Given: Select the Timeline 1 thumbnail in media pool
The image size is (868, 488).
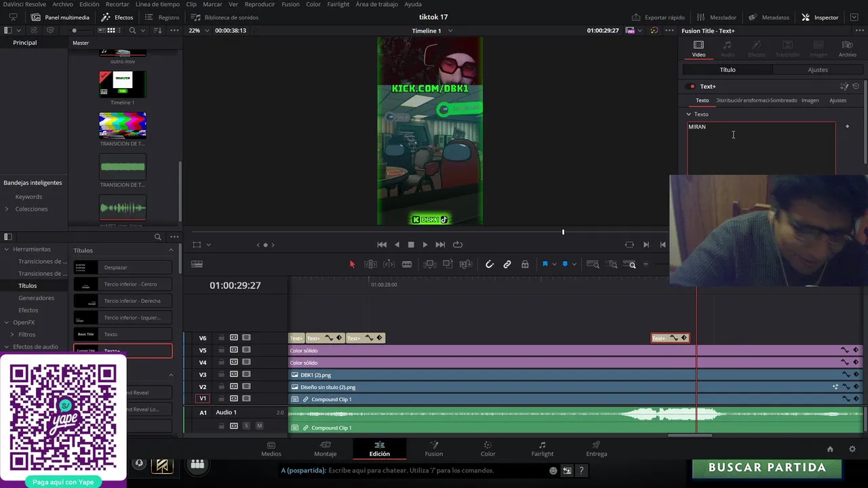Looking at the screenshot, I should tap(123, 84).
